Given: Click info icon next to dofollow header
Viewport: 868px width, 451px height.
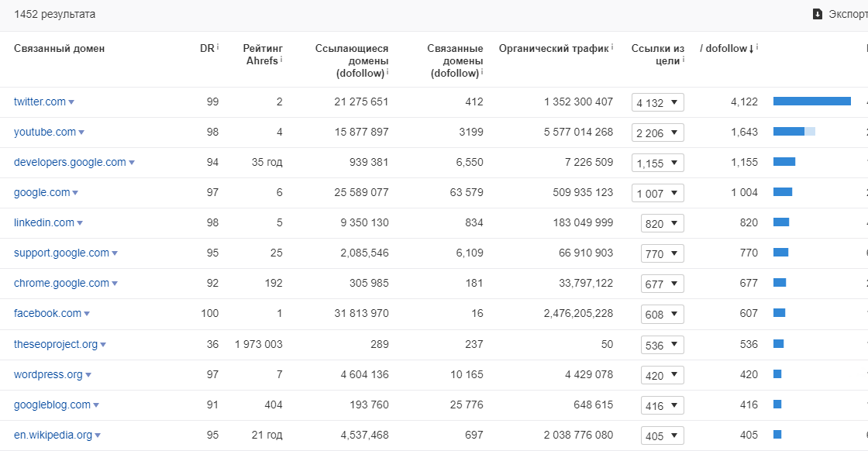Looking at the screenshot, I should [757, 47].
